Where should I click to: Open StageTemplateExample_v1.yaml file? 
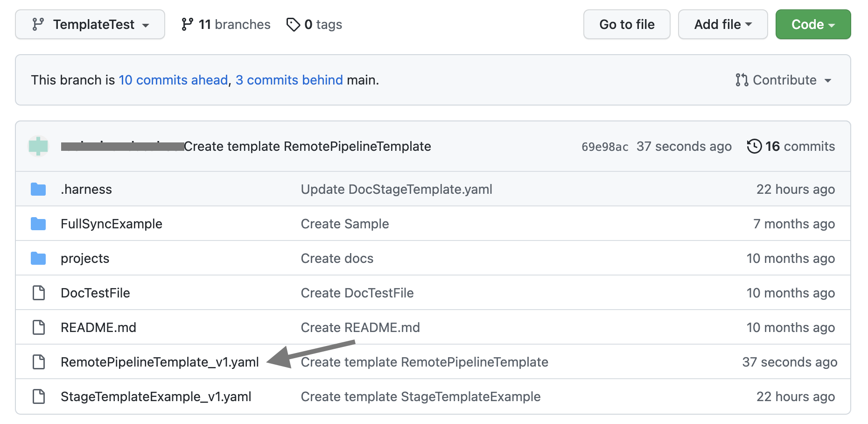(156, 396)
